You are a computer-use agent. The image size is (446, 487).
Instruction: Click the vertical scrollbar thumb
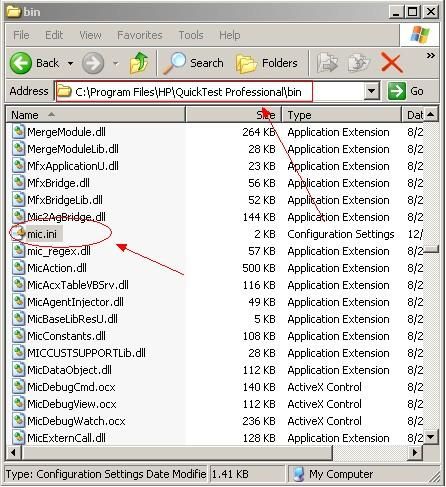coord(431,249)
